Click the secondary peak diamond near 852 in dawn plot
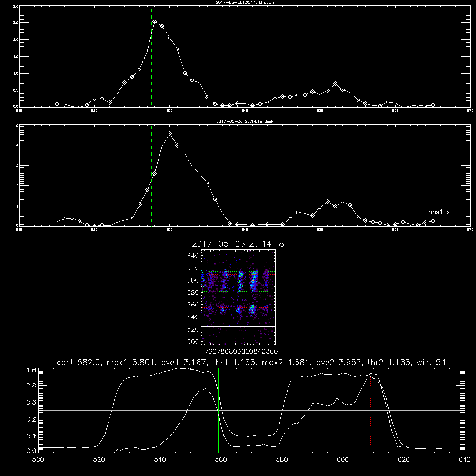 [335, 83]
